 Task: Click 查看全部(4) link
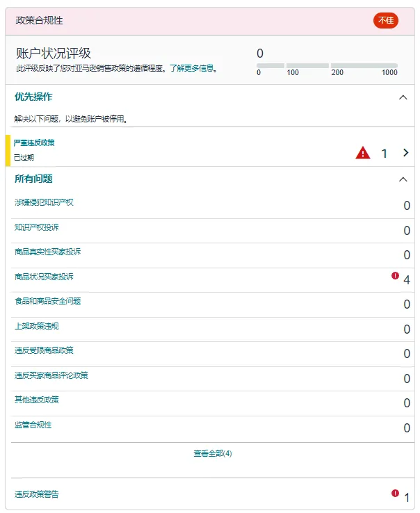point(212,453)
